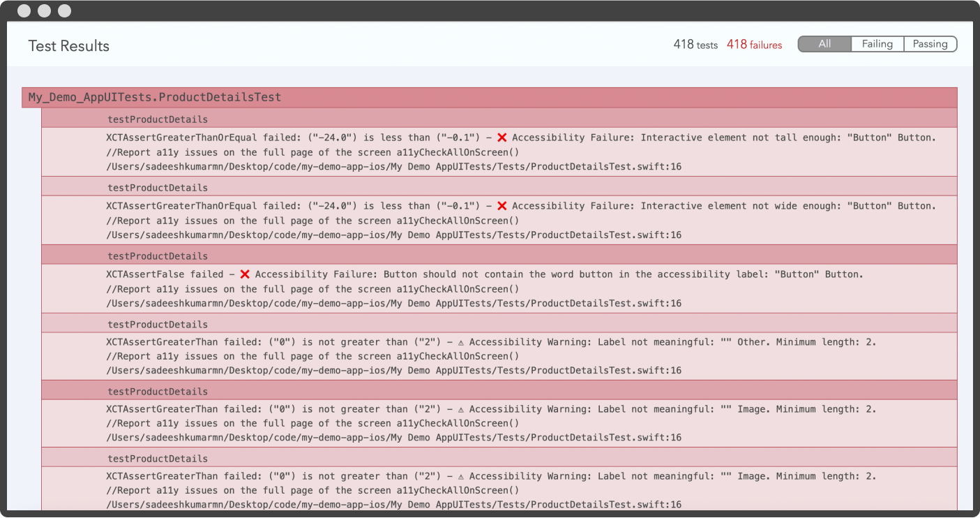Click the warning triangle in the last 'Image' warning row
Screen dimensions: 980x518
pyautogui.click(x=460, y=475)
